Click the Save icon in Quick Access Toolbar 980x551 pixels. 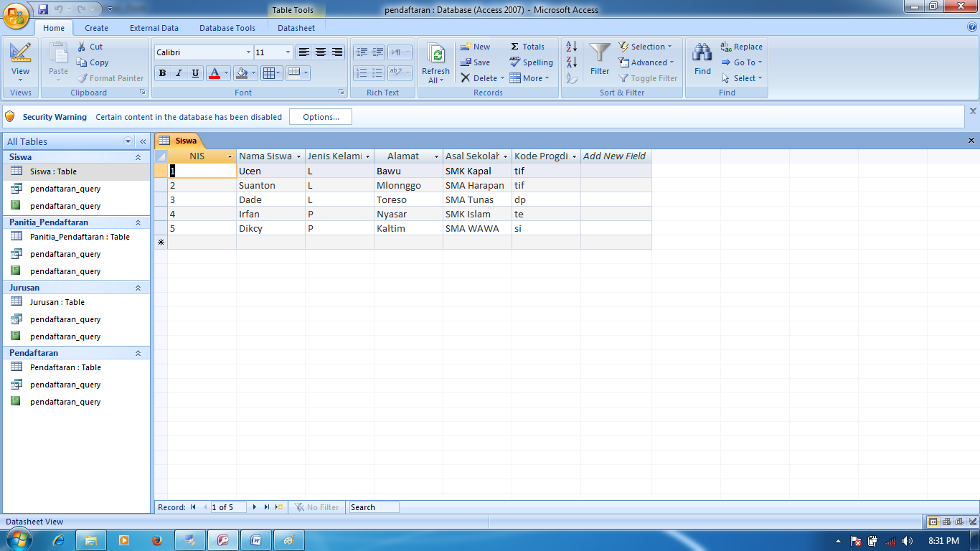(43, 9)
